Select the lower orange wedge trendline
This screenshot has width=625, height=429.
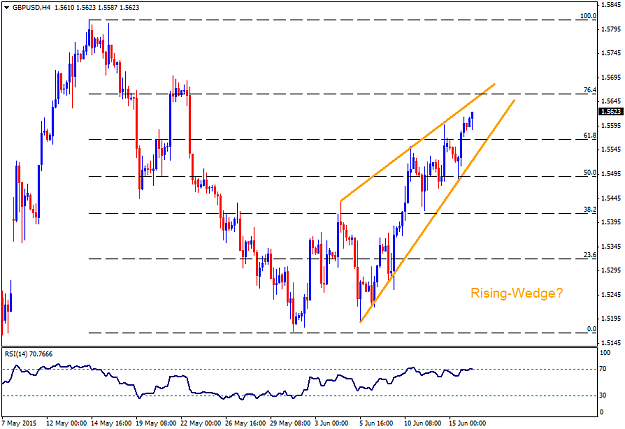tap(437, 211)
